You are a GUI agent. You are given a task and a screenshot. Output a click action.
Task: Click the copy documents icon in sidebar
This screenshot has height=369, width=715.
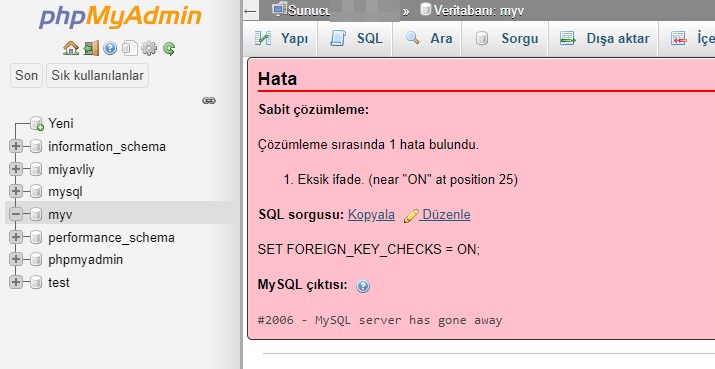point(130,48)
